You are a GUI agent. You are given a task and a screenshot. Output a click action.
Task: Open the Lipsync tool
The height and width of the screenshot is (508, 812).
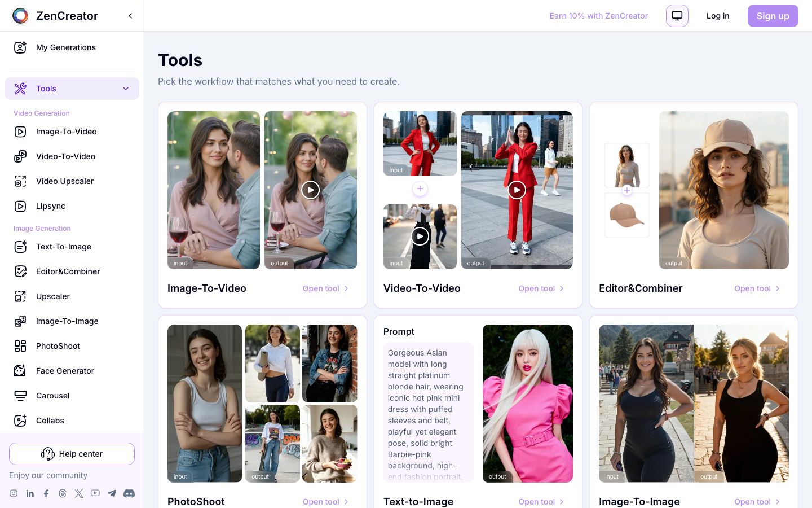point(50,206)
